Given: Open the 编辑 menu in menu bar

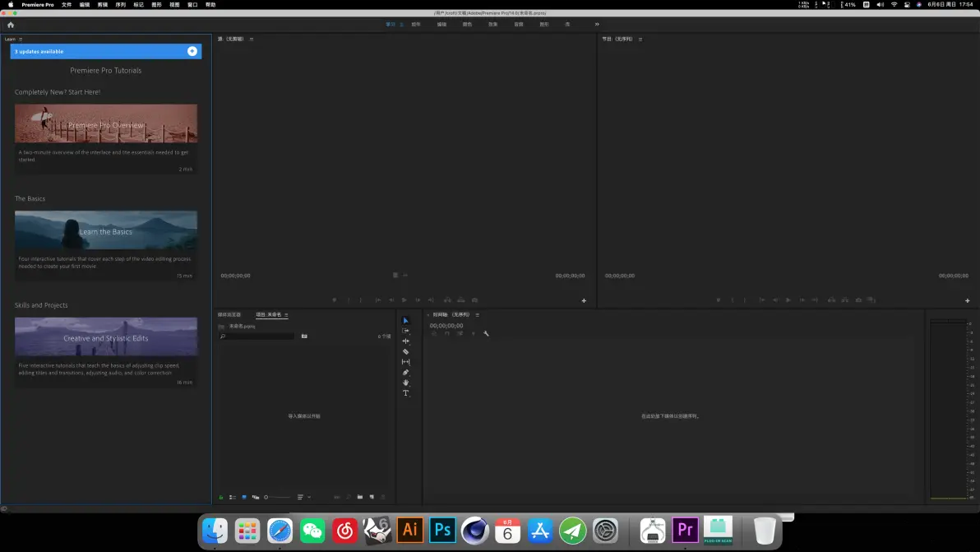Looking at the screenshot, I should [x=85, y=4].
